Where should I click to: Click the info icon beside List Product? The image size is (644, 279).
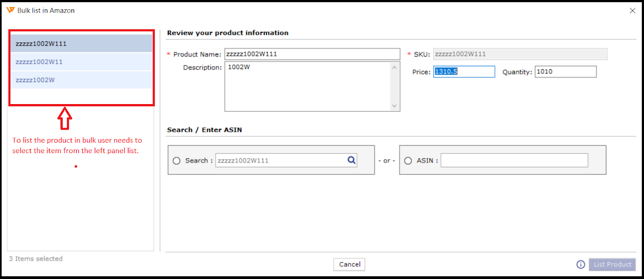click(581, 264)
